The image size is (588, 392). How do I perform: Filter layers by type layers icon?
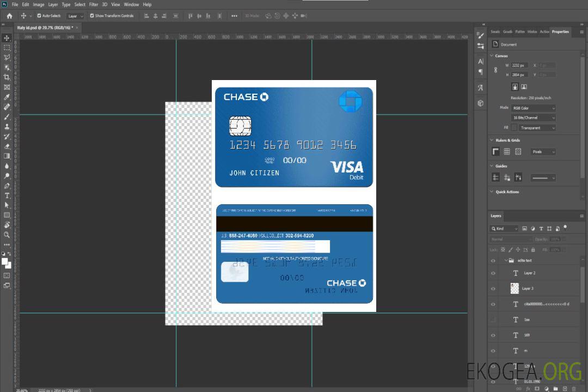[x=541, y=229]
